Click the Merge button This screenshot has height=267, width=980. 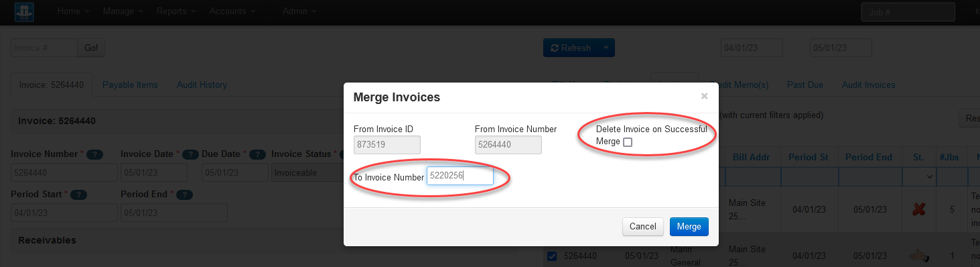[689, 227]
